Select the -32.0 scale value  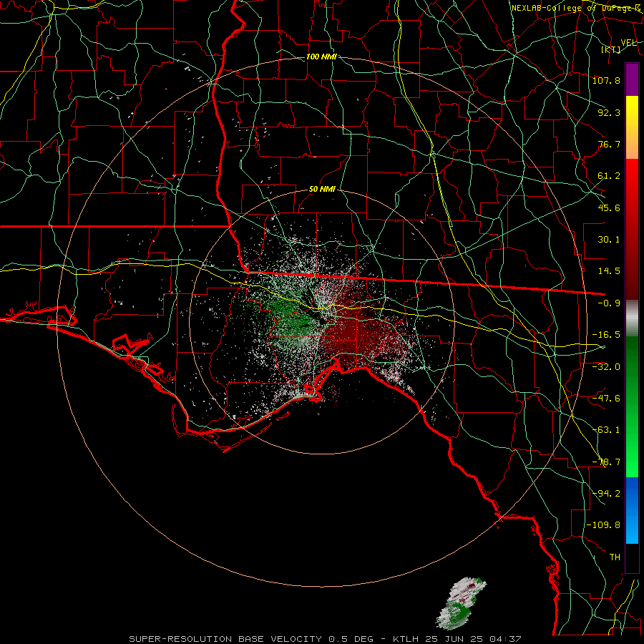click(x=606, y=367)
